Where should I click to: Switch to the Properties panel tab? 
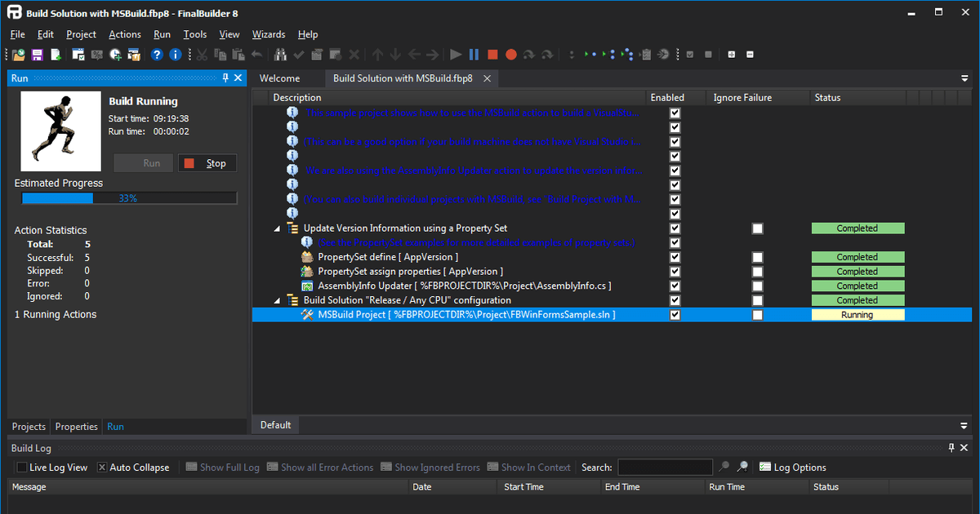point(76,426)
